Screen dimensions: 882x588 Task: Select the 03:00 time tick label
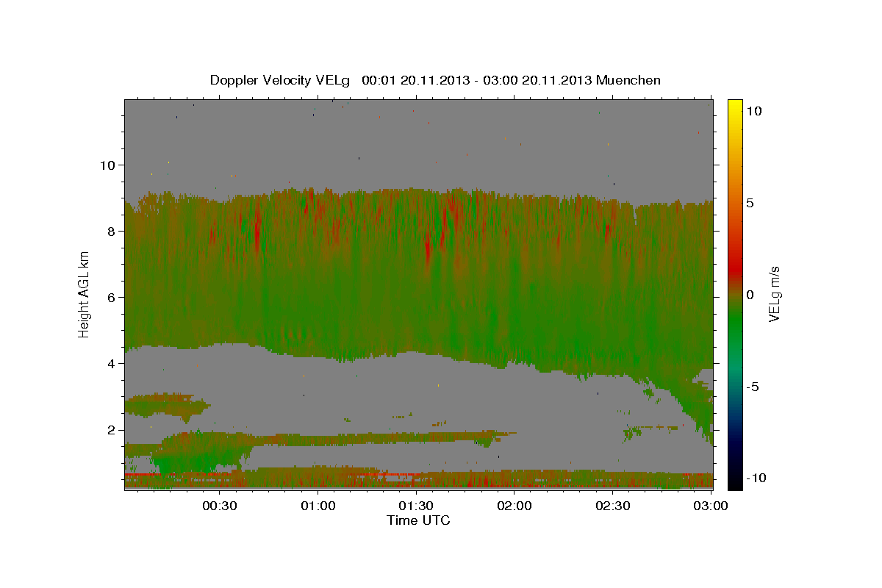711,506
